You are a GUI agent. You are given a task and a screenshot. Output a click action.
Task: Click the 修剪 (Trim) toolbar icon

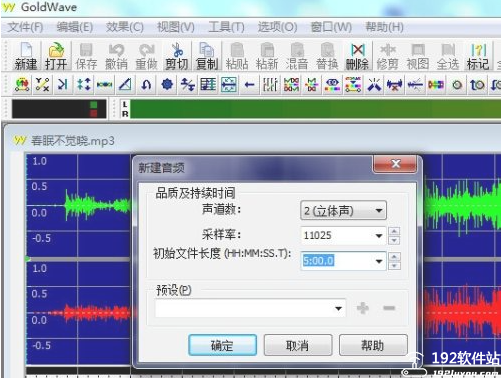point(388,56)
